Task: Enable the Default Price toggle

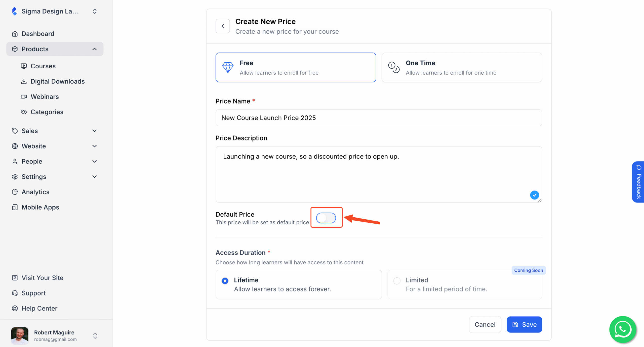Action: point(326,218)
